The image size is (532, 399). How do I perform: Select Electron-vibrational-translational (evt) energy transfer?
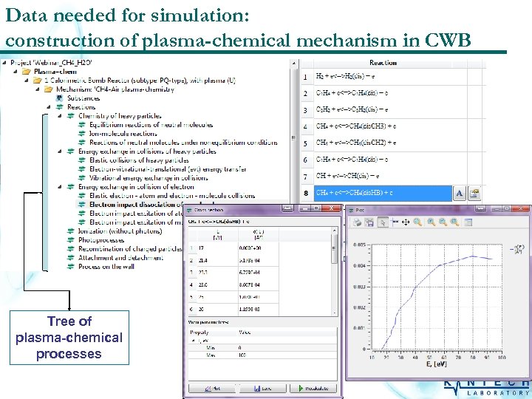[x=168, y=169]
